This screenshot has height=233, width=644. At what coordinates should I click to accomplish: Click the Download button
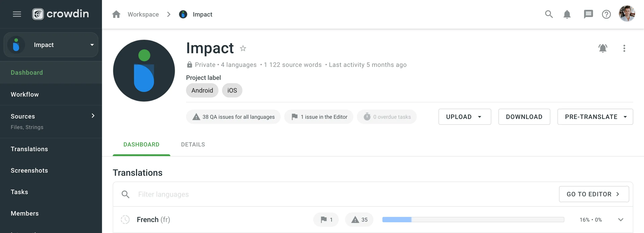point(524,117)
